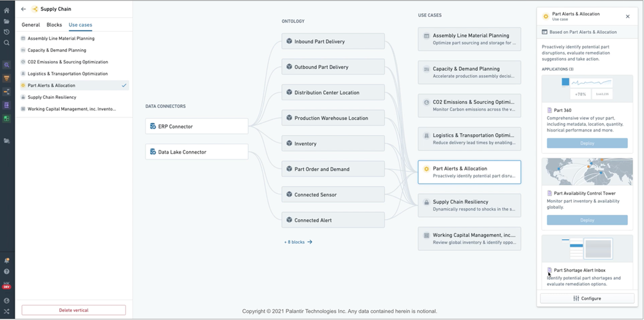Viewport: 644px width, 320px height.
Task: Open Part Alerts & Allocation use case card
Action: point(469,172)
